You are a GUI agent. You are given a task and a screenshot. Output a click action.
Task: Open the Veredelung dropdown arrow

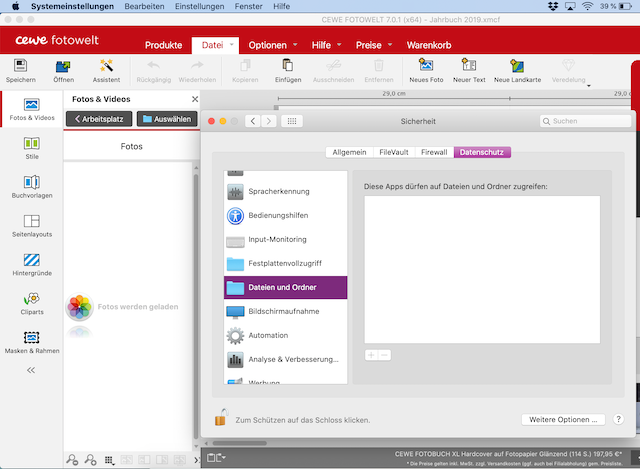(589, 86)
